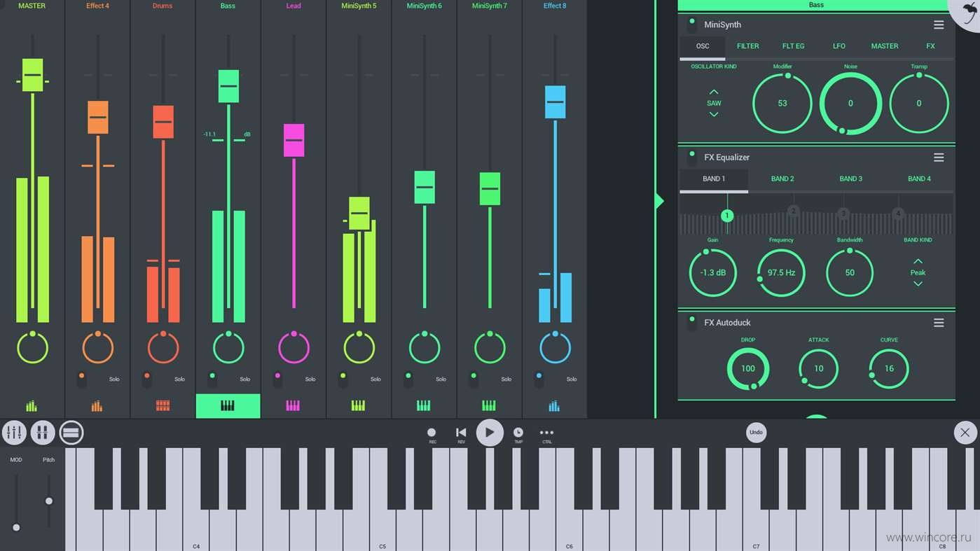Select the Drums channel pad-grid icon
This screenshot has width=980, height=551.
[163, 406]
